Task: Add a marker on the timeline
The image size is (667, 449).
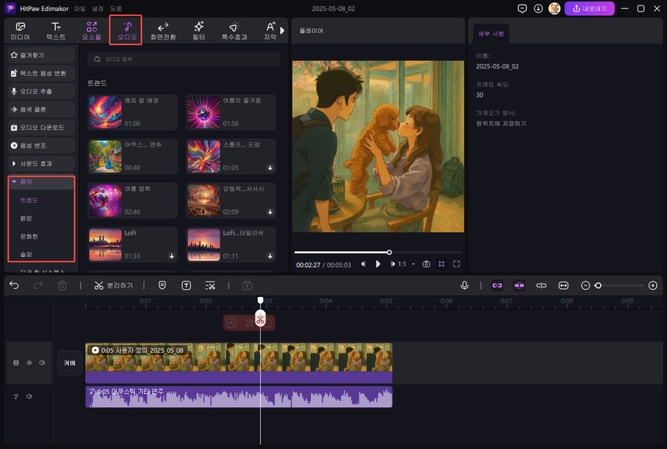Action: [162, 285]
